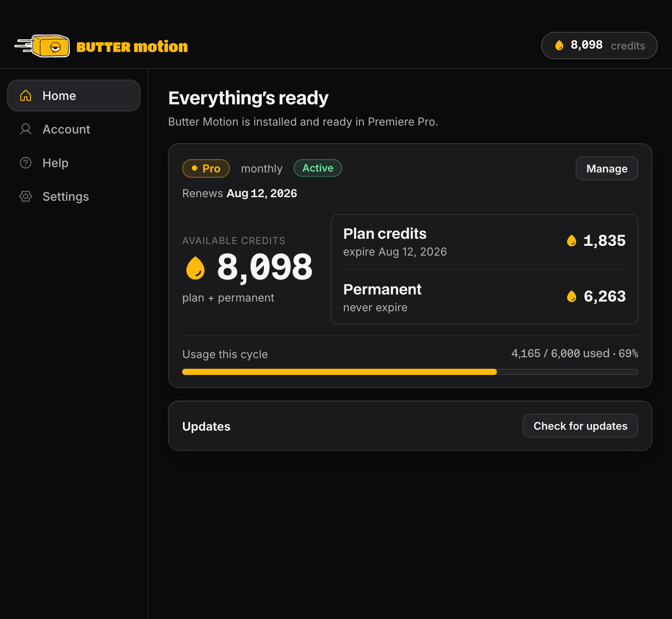Click the "AVAILABLE CREDITS" label
672x619 pixels.
[x=234, y=241]
